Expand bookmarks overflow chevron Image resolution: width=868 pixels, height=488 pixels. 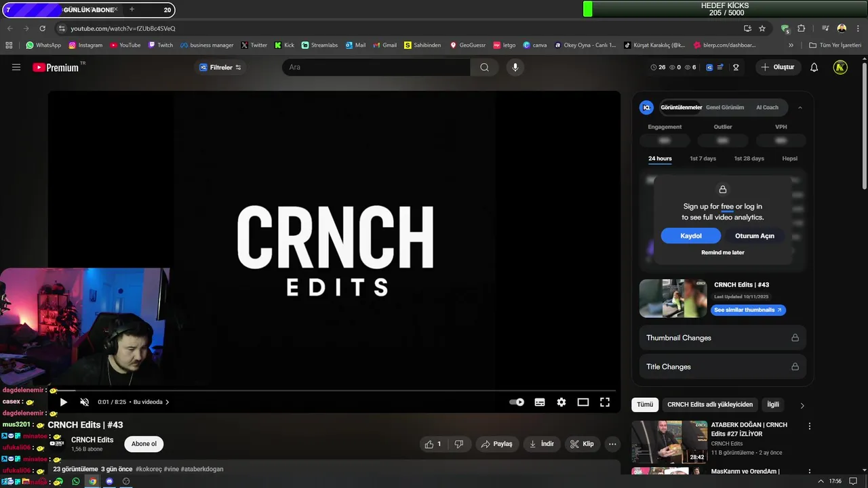click(791, 45)
